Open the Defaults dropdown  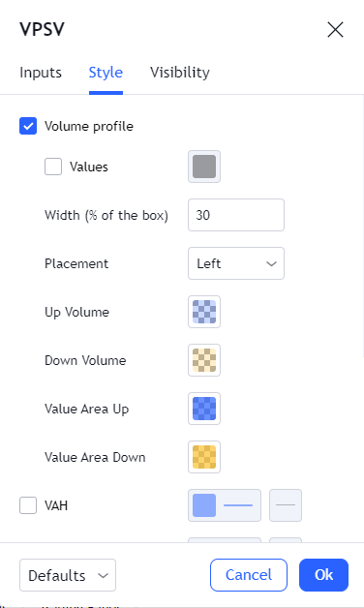point(68,575)
